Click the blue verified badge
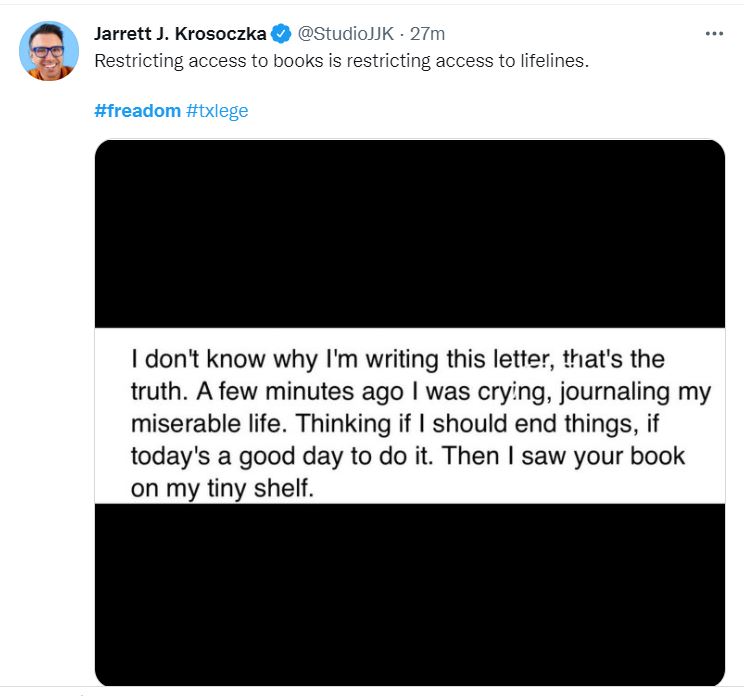 click(282, 34)
